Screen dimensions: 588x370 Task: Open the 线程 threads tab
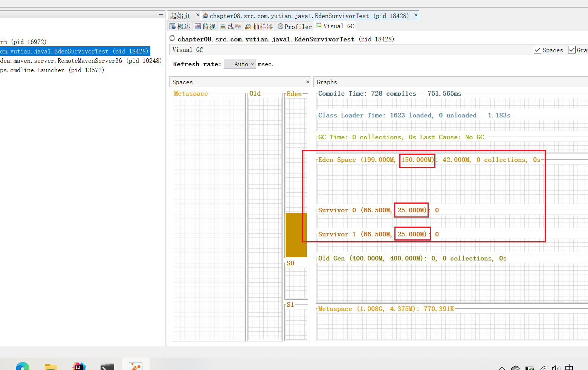231,26
